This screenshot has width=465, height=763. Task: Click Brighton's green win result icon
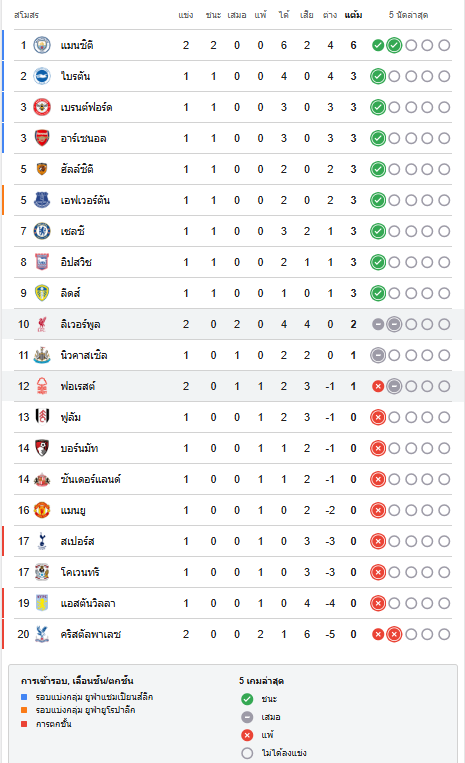point(378,76)
